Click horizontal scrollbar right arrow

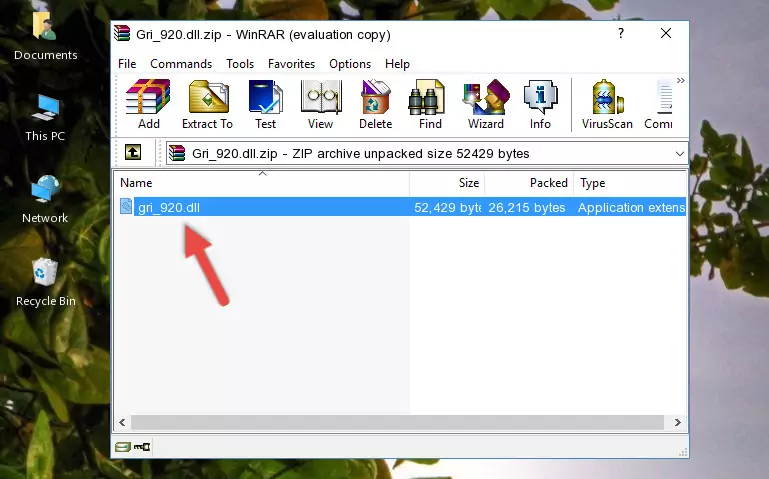(x=677, y=422)
